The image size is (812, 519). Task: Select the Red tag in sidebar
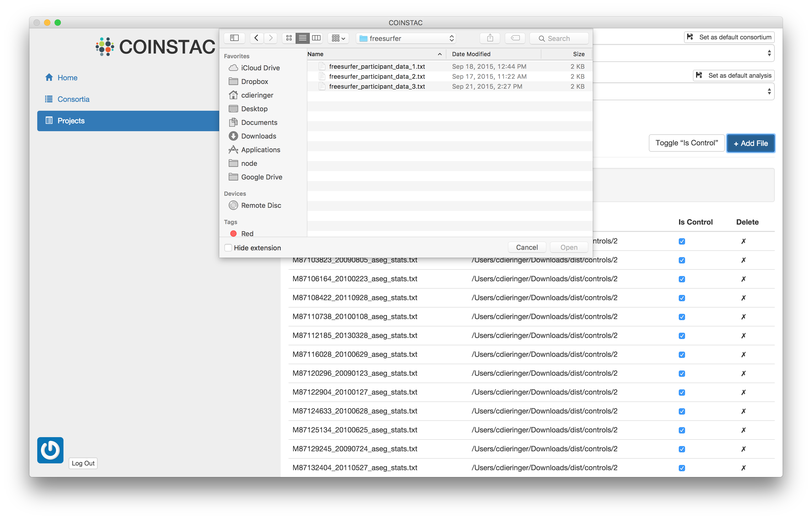coord(247,234)
